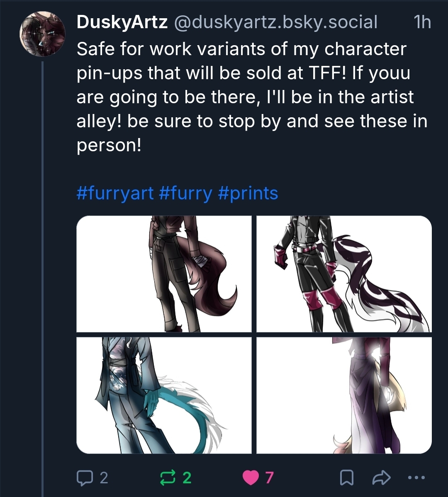Toggle the bookmark icon to save the post

(347, 478)
